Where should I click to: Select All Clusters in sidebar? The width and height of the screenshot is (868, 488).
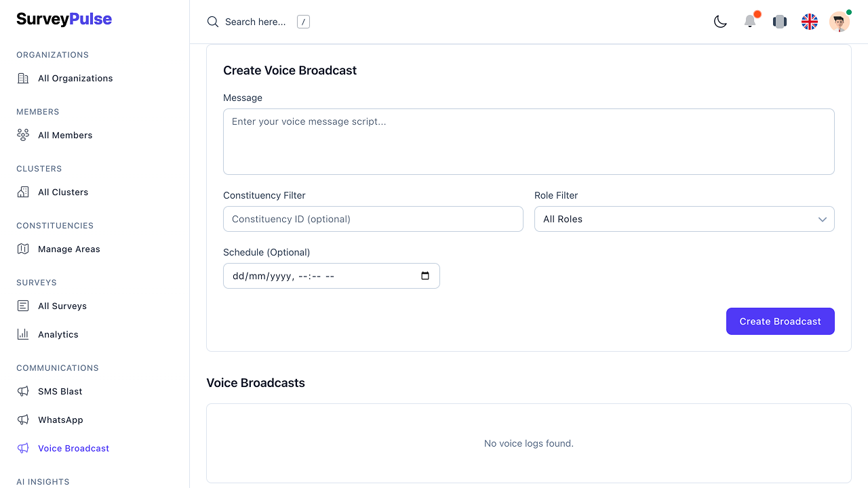click(63, 192)
